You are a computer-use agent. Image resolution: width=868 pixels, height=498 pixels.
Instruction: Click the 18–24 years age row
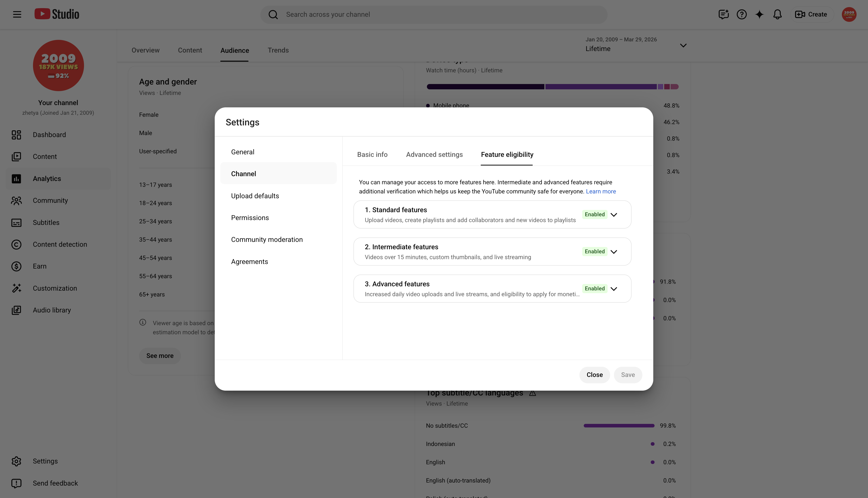coord(155,203)
